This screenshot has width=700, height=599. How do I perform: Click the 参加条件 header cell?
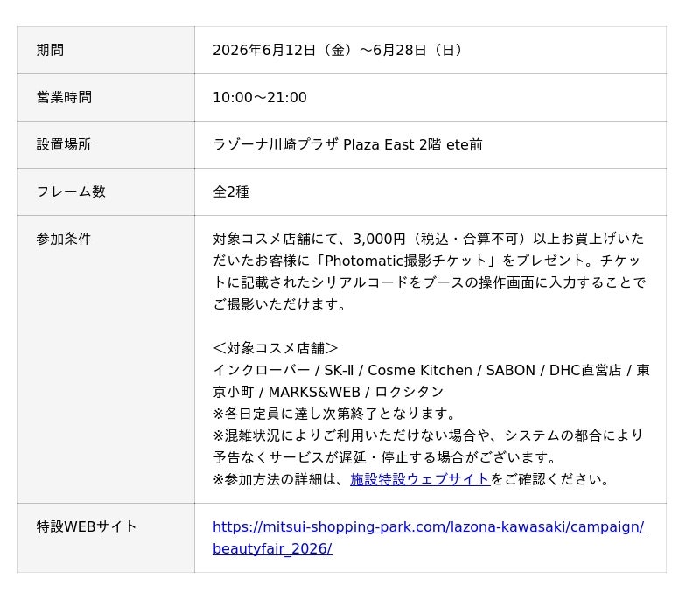(x=106, y=359)
